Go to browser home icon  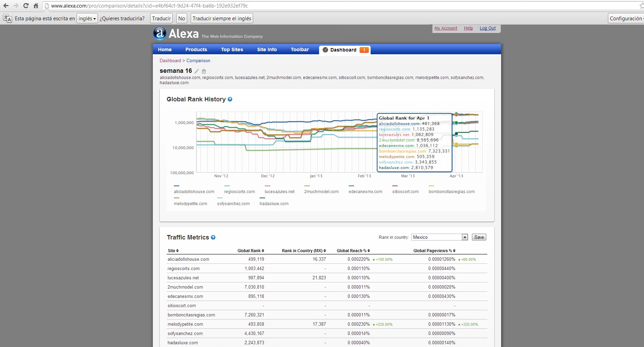point(36,6)
